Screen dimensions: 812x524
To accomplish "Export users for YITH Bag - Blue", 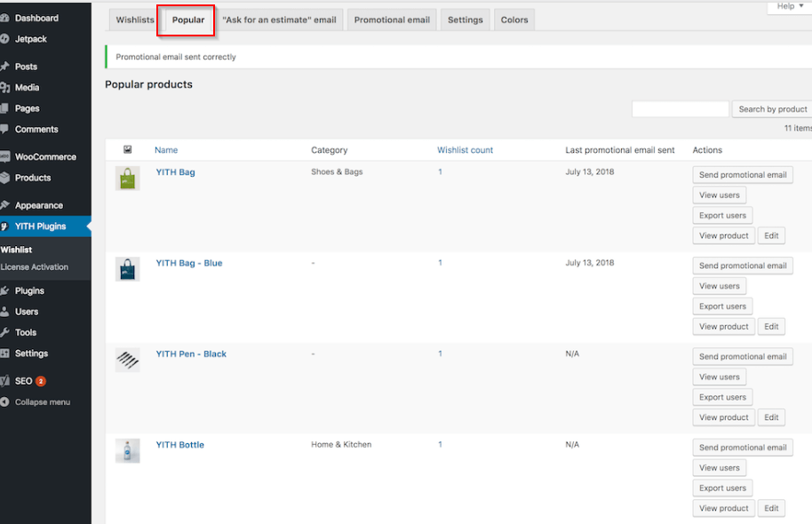I will point(722,306).
